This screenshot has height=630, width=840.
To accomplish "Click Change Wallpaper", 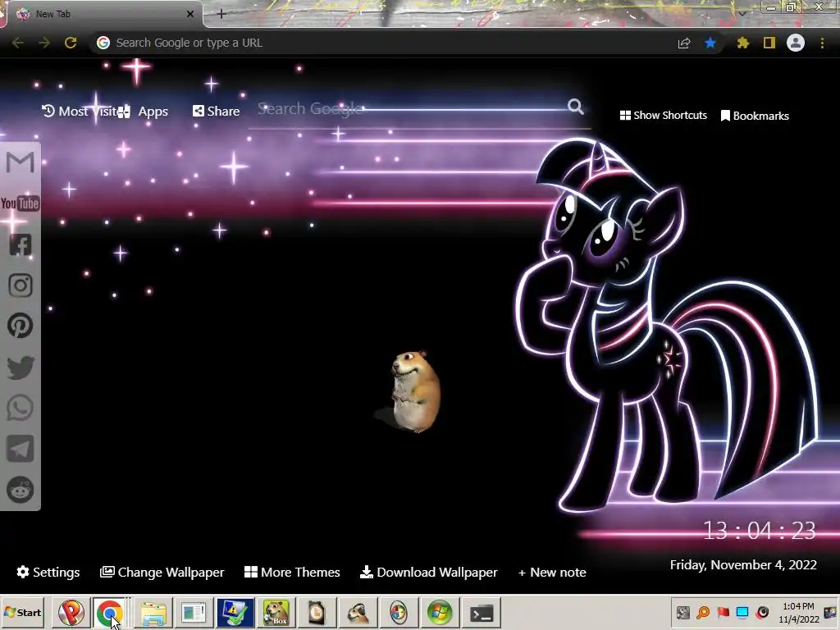I will 162,572.
